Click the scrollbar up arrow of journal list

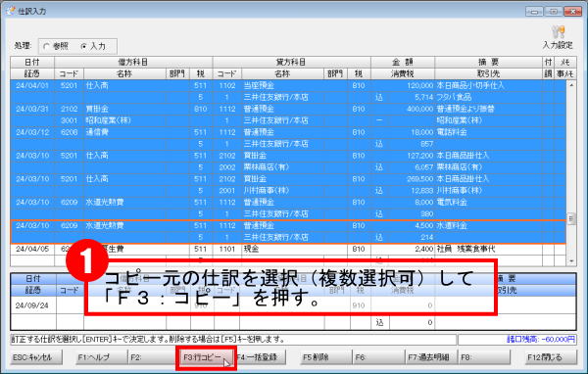571,85
